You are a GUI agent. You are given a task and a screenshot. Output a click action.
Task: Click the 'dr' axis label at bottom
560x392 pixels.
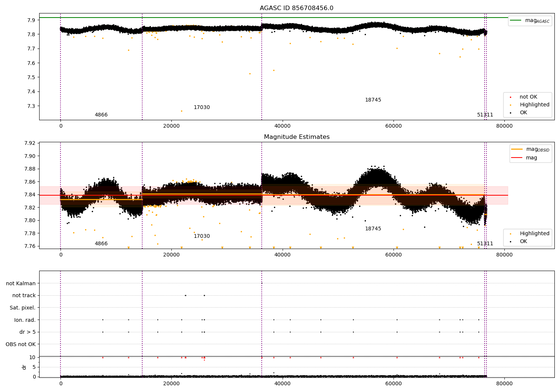24,367
